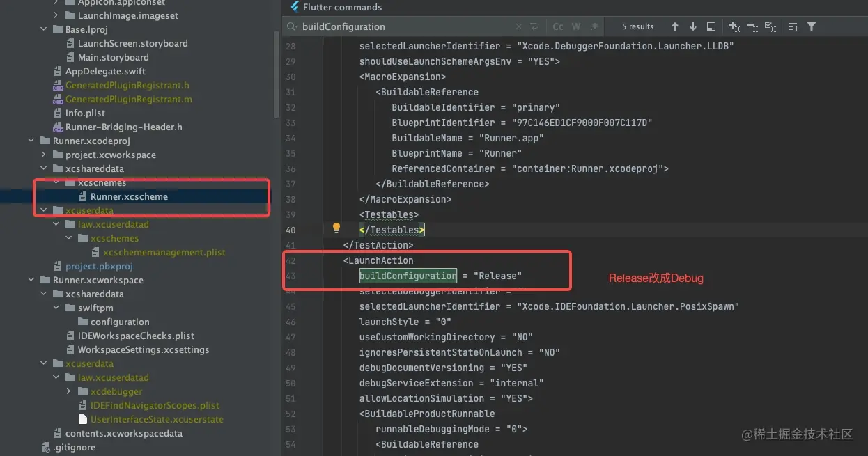Expand the project.xcworkspace folder
The image size is (868, 456).
(44, 155)
